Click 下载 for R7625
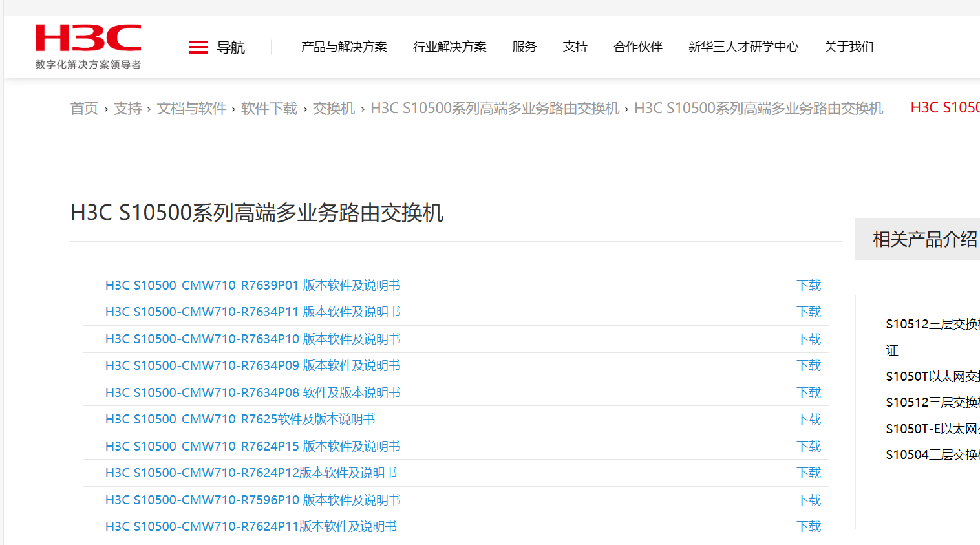 point(809,420)
